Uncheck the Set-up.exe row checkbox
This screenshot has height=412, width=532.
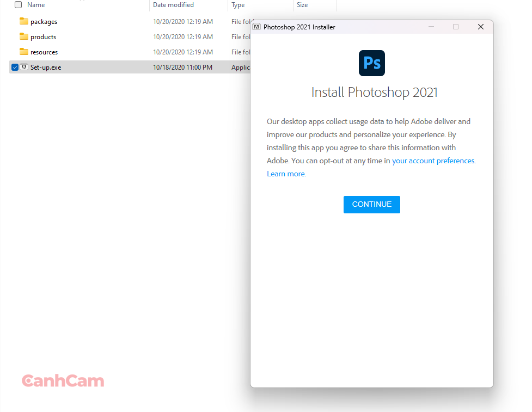(x=15, y=67)
